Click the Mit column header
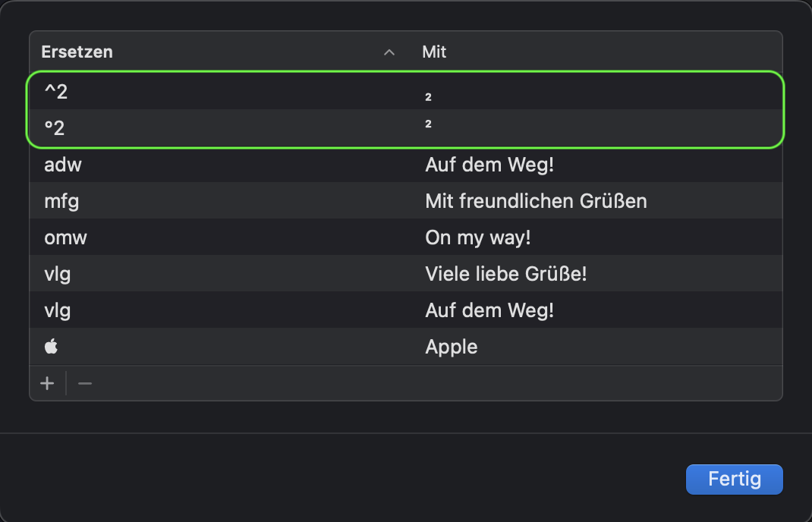The width and height of the screenshot is (812, 522). click(434, 52)
